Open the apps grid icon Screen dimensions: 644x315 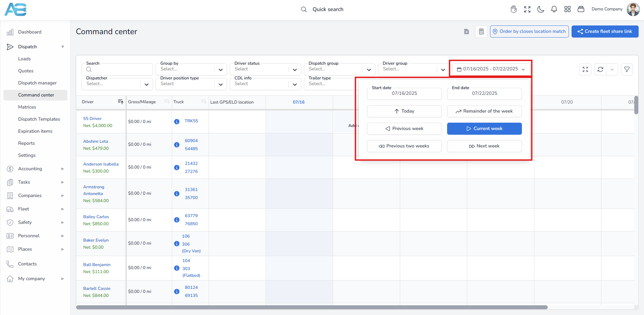[x=568, y=9]
